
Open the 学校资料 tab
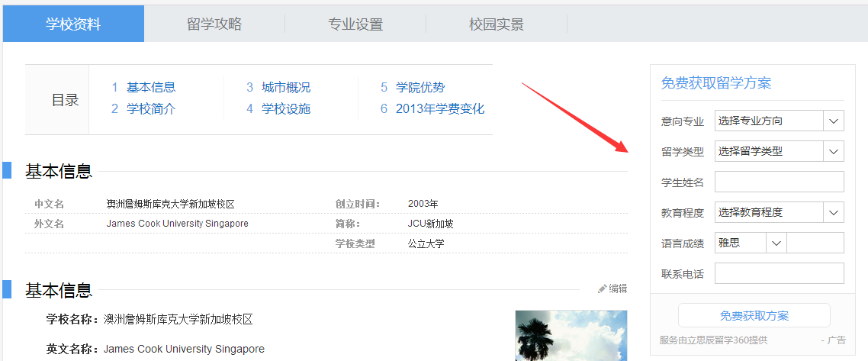pos(73,24)
